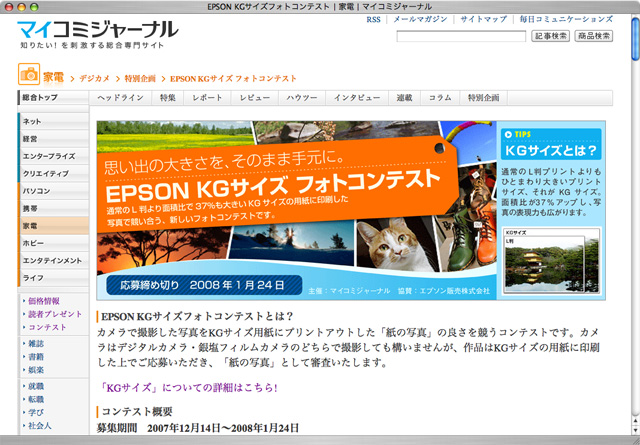Switch to the 連載 tab
Screen dimensions: 640x445
click(x=404, y=98)
